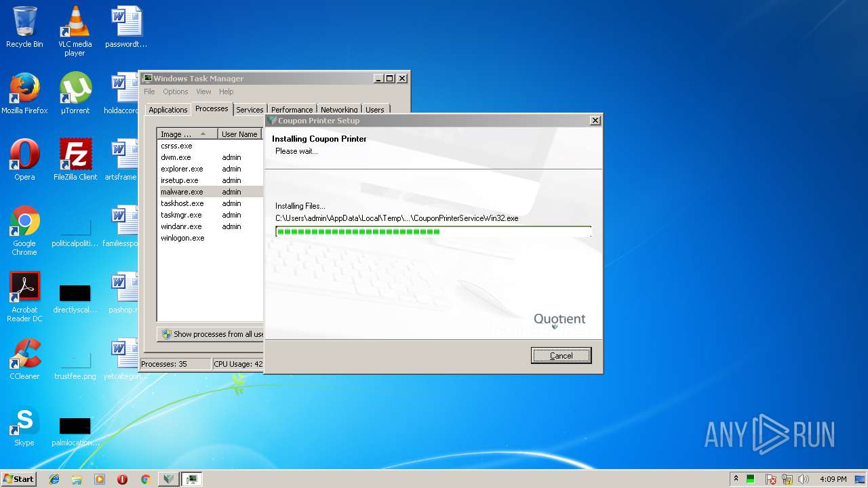Screen dimensions: 868x488
Task: Launch Mozilla Firefox desktop shortcut
Action: click(24, 94)
